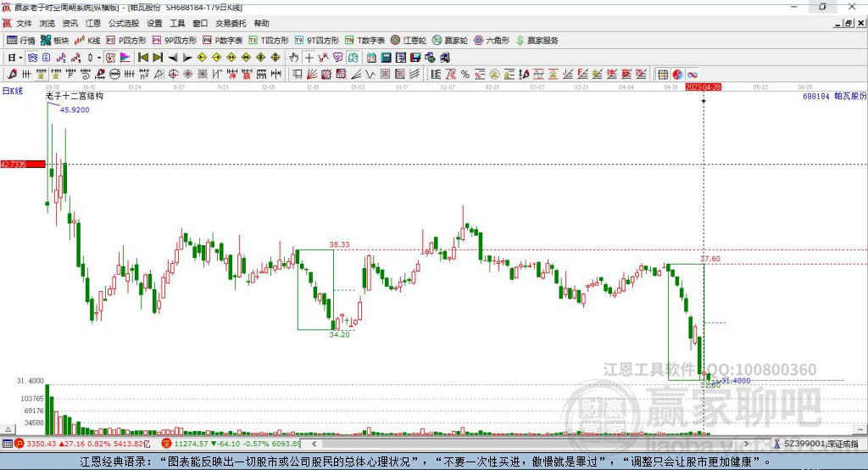The width and height of the screenshot is (868, 470).
Task: Toggle the crosshair cursor tool
Action: click(x=309, y=58)
